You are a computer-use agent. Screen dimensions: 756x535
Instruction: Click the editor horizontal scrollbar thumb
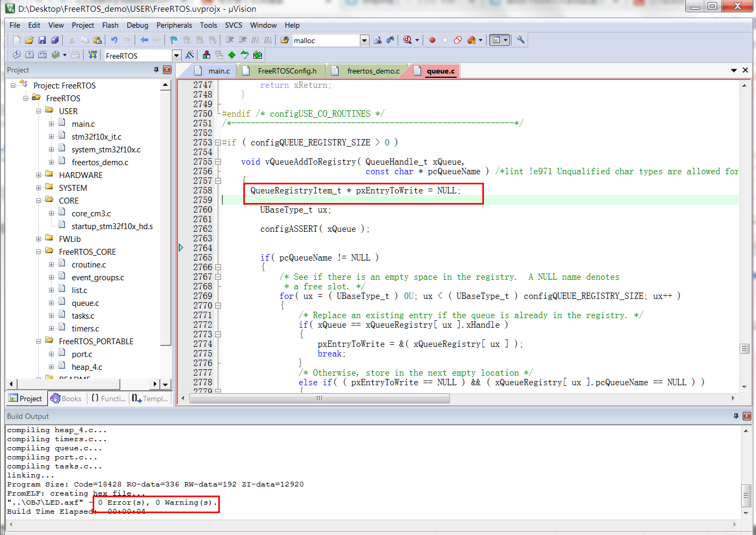coord(318,398)
